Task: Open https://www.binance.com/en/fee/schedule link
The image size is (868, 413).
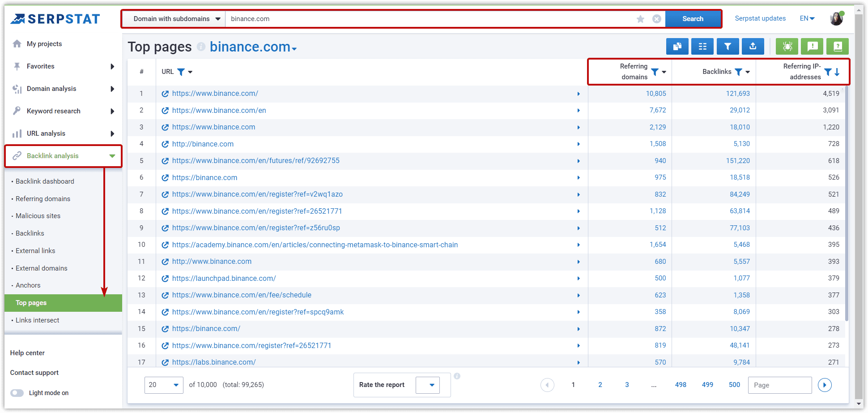Action: pos(242,295)
